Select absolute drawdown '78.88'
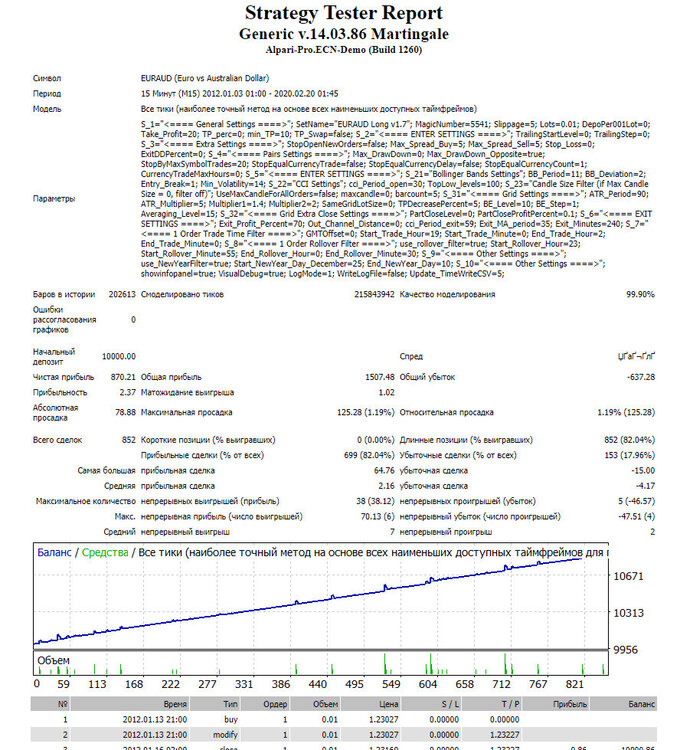 point(125,412)
